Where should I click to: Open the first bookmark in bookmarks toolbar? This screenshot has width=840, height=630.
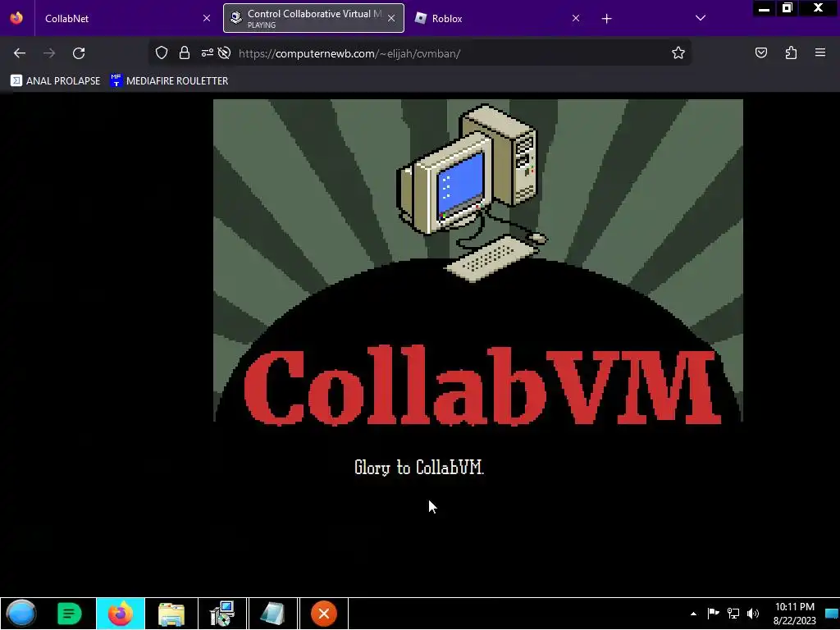pyautogui.click(x=55, y=81)
